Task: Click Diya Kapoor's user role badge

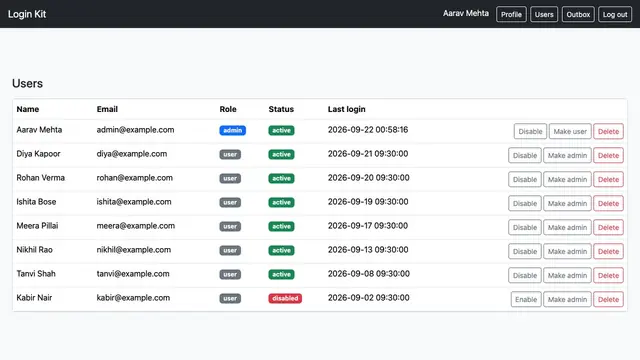Action: [x=230, y=154]
